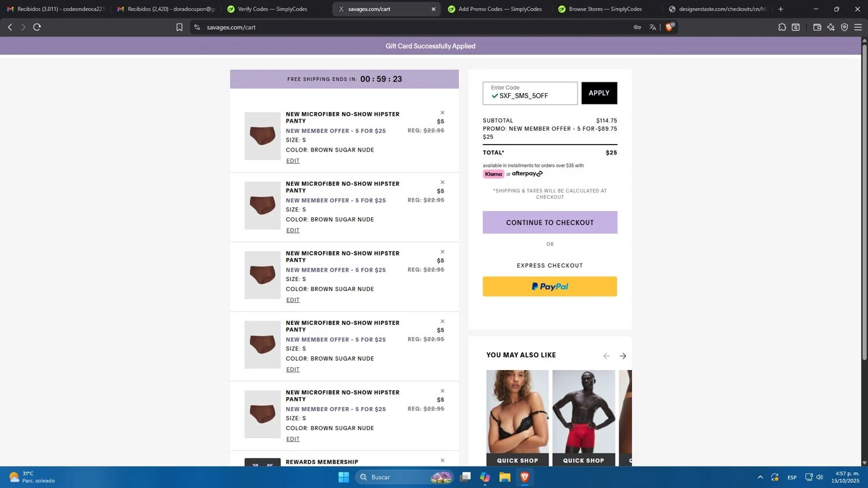Reload the savagex.com cart page
Viewport: 868px width, 488px height.
pyautogui.click(x=37, y=27)
